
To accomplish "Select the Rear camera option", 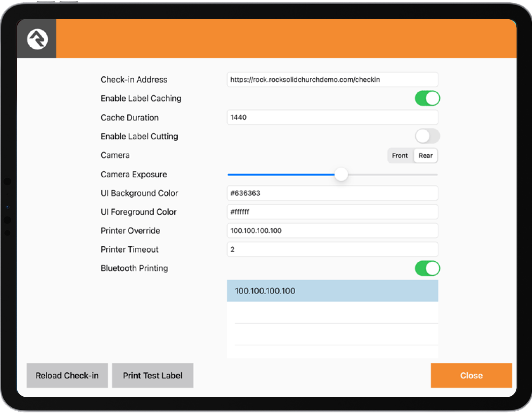I will click(425, 156).
